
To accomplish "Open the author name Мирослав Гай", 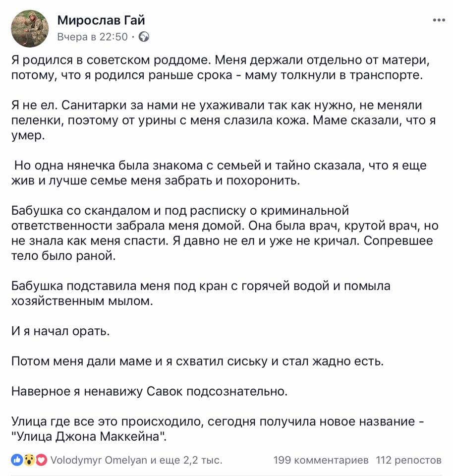I will (101, 20).
